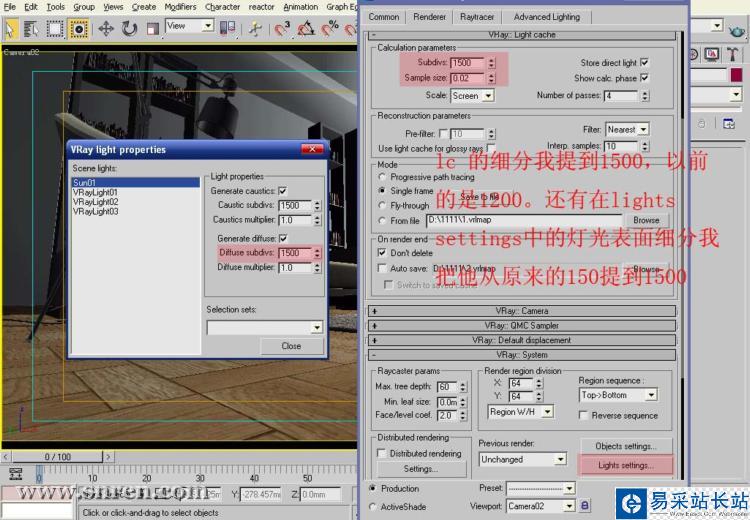Toggle Generate diffuse checkbox
The width and height of the screenshot is (750, 520).
tap(283, 238)
